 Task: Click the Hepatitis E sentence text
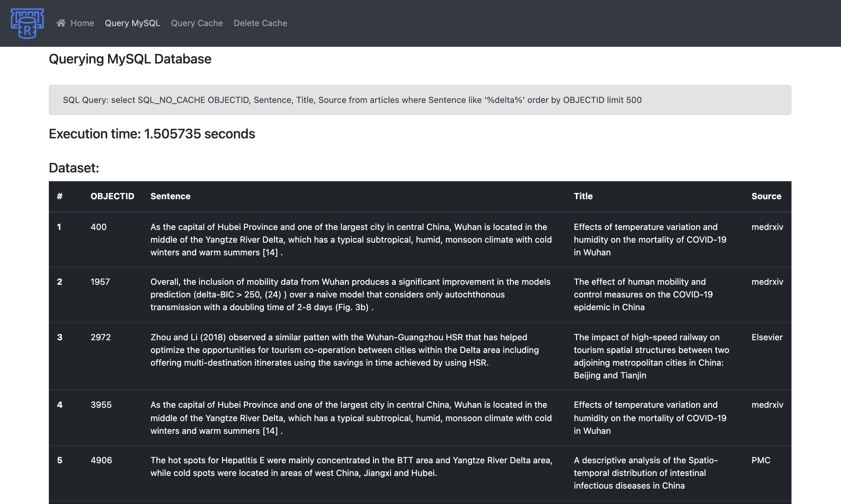point(351,466)
